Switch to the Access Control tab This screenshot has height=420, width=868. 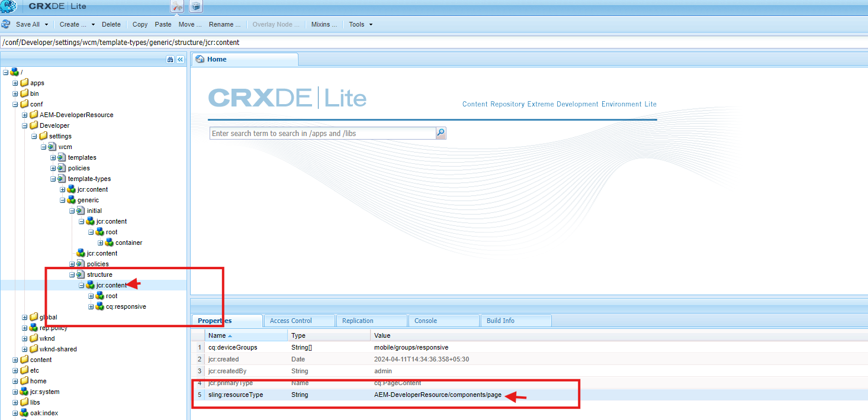291,321
